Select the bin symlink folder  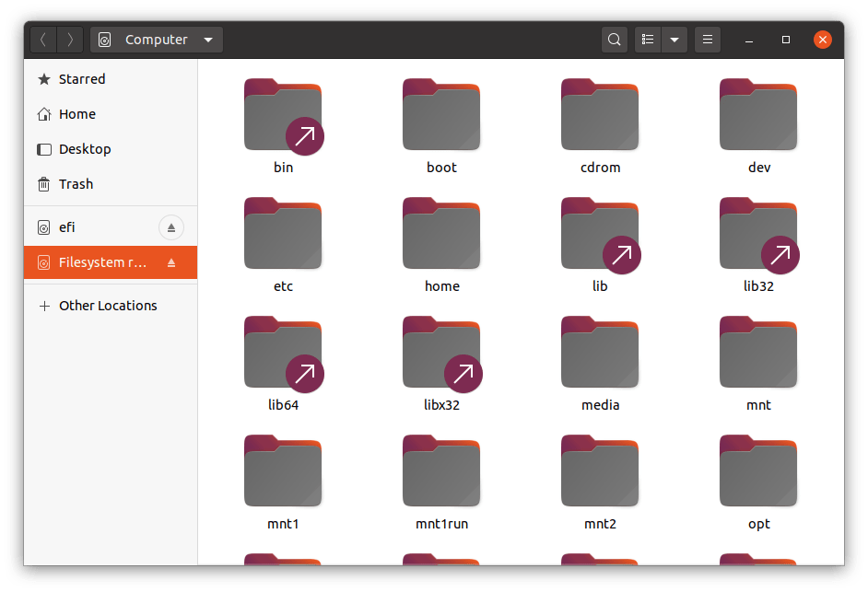point(283,117)
